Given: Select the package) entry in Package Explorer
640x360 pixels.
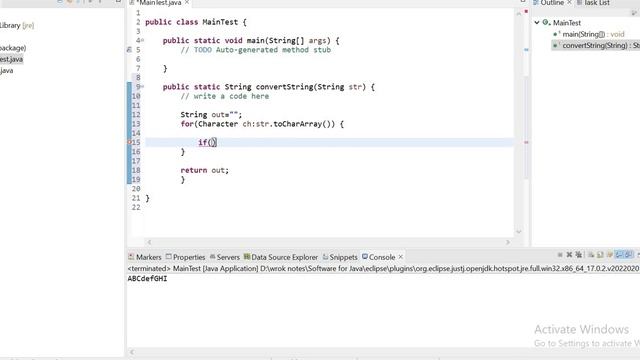Looking at the screenshot, I should [x=13, y=48].
